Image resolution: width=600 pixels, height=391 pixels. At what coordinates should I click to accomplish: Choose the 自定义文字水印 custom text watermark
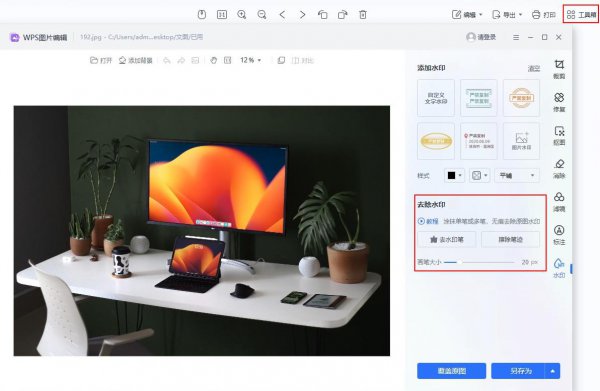[x=436, y=98]
